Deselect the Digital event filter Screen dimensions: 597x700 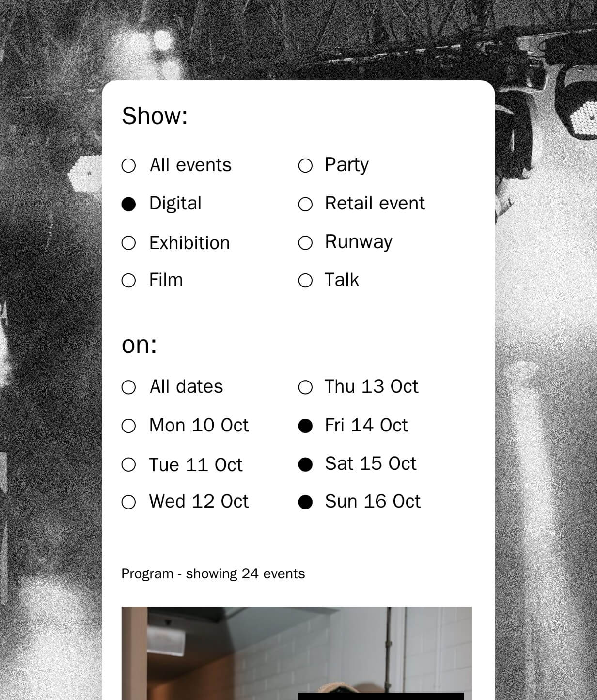click(128, 204)
